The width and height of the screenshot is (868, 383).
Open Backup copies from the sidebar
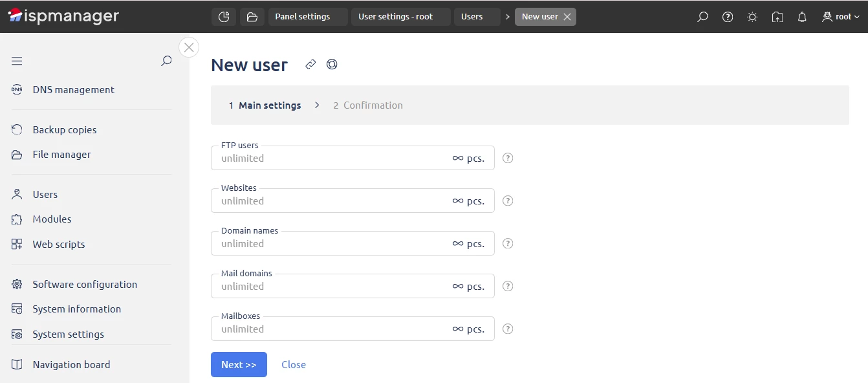(64, 129)
